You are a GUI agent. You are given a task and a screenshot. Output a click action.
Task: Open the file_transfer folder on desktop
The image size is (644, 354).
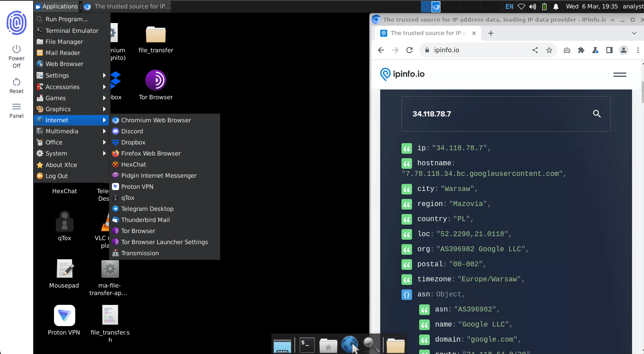tap(155, 35)
